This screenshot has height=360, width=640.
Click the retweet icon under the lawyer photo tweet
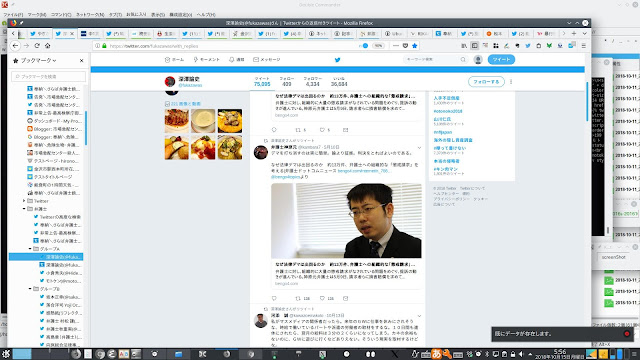(298, 298)
